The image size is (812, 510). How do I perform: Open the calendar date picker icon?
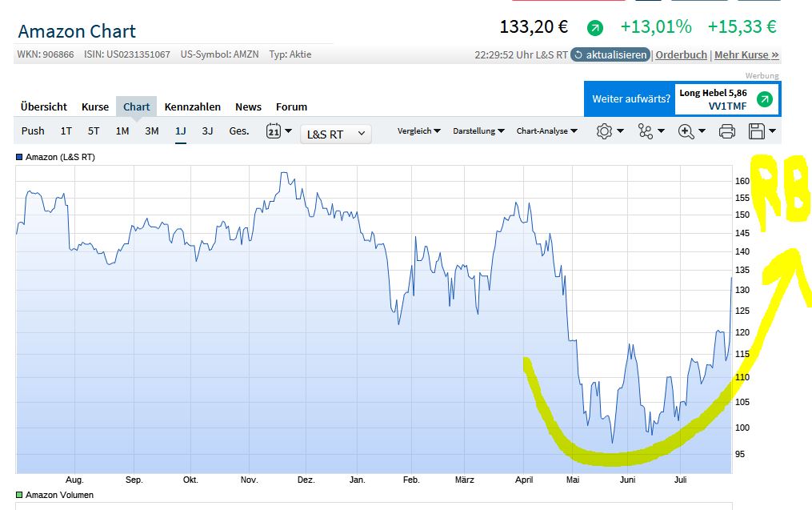(274, 131)
